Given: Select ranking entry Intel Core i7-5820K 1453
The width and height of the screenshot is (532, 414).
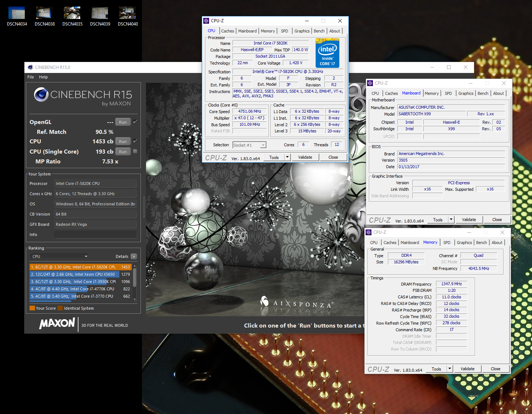Looking at the screenshot, I should 80,267.
